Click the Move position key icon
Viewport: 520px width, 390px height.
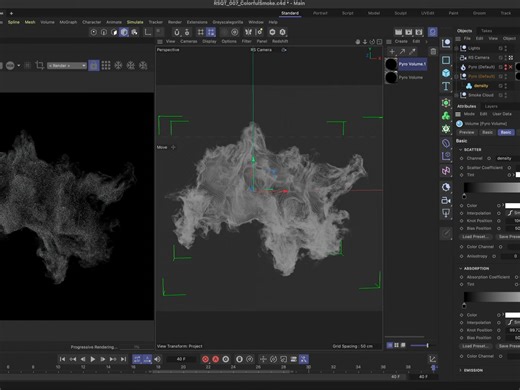click(263, 359)
